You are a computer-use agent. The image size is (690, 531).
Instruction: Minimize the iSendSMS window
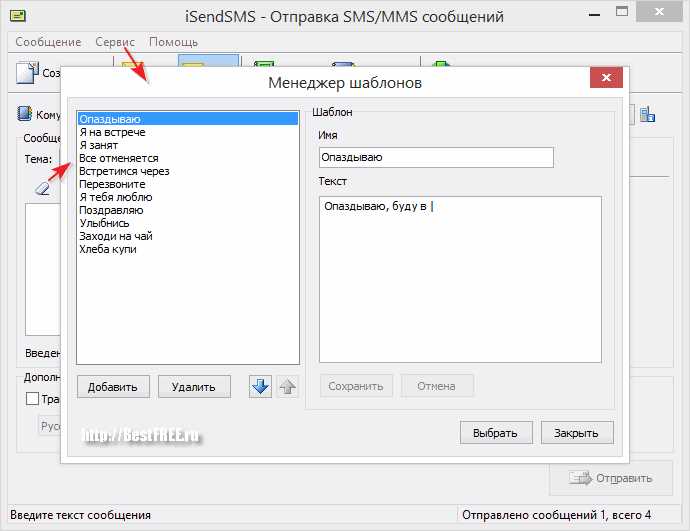pos(594,15)
